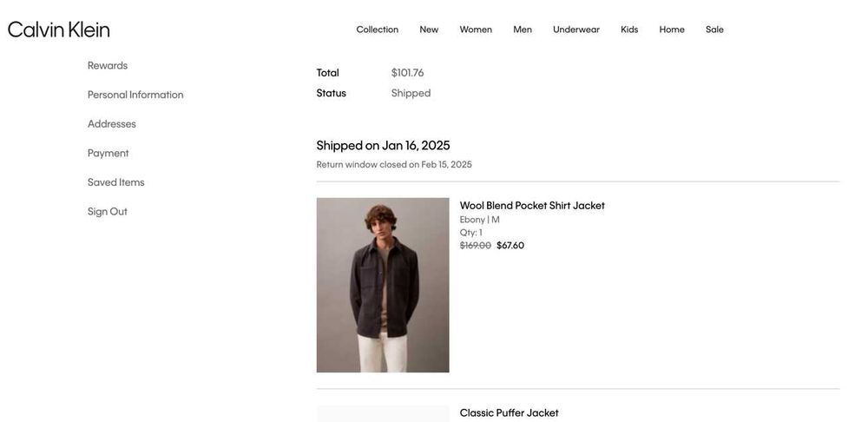
Task: Click the Calvin Klein logo
Action: coord(59,30)
